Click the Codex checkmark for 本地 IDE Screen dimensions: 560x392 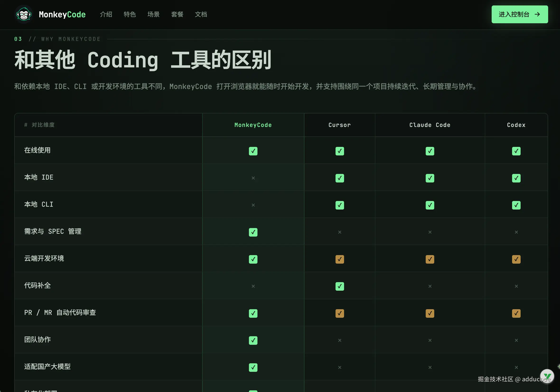click(516, 178)
